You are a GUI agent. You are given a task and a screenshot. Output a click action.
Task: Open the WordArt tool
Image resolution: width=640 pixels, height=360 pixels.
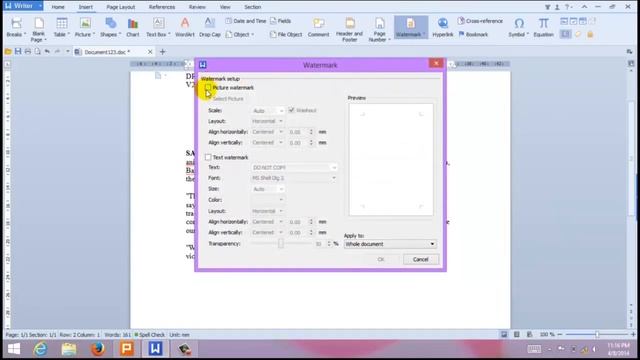tap(184, 28)
